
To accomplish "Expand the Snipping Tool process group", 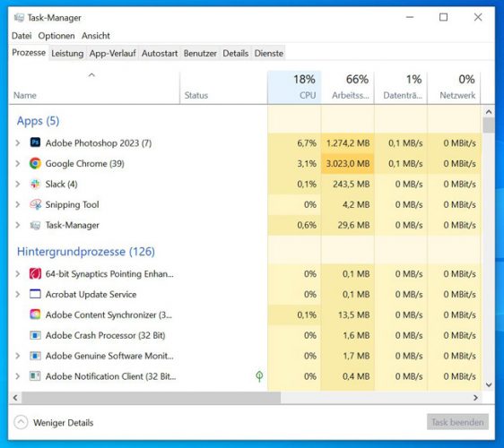I will tap(18, 204).
